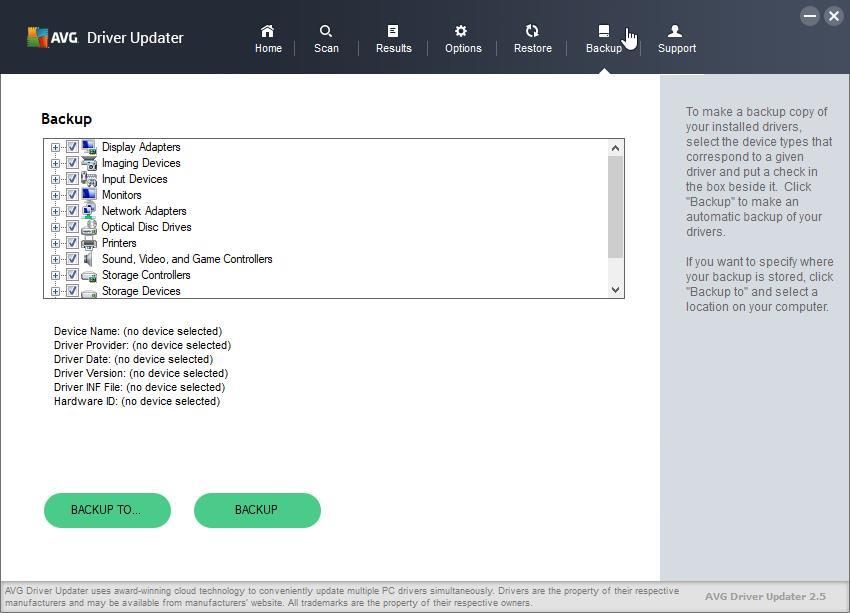
Task: Click the 'Driver Version: (no device selected)' text
Action: click(141, 373)
